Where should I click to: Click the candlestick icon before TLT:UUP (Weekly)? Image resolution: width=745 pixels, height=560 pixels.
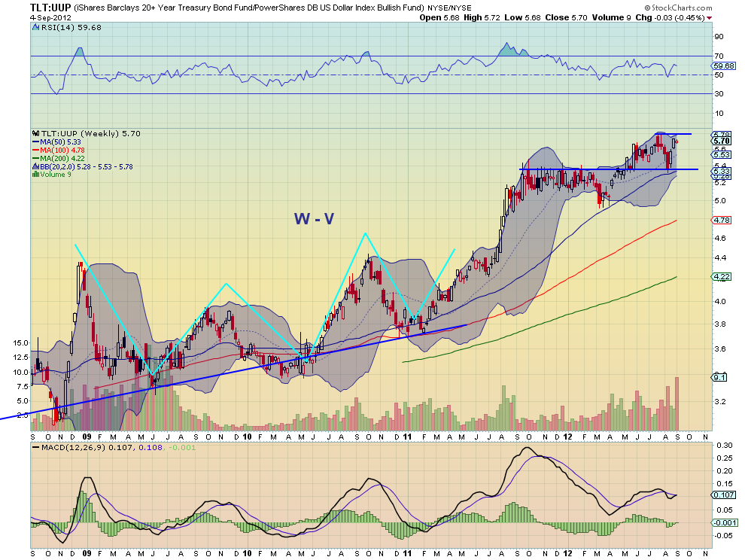(35, 133)
